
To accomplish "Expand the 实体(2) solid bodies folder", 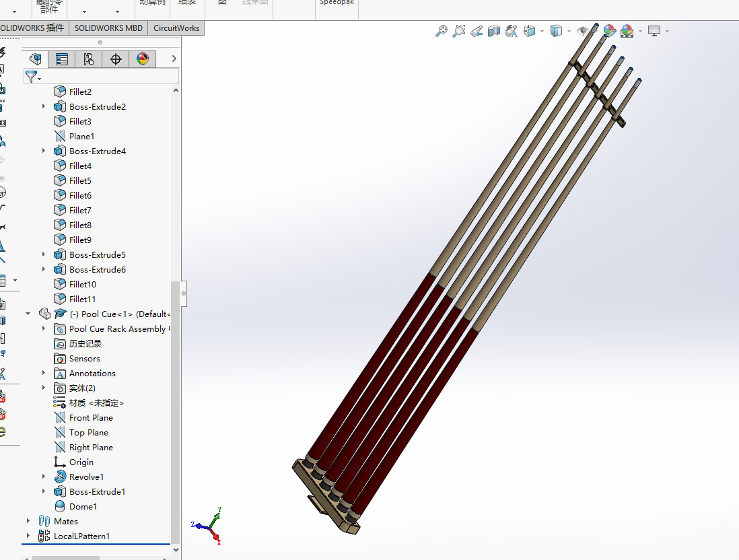I will pos(43,388).
